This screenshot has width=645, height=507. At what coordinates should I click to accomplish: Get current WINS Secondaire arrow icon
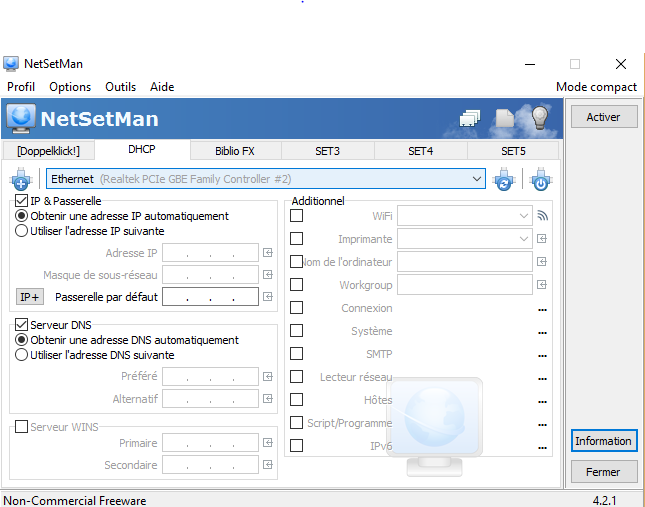pos(268,465)
